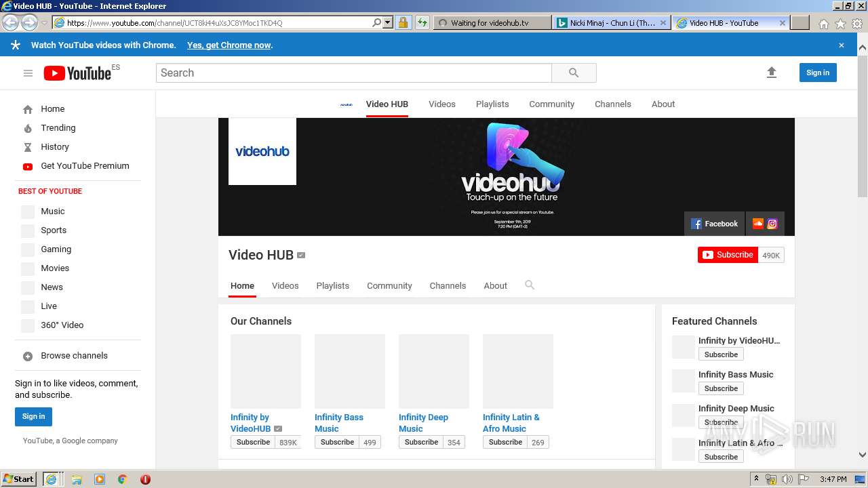Screen dimensions: 868x488
Task: Open the IE Home button
Action: click(823, 23)
